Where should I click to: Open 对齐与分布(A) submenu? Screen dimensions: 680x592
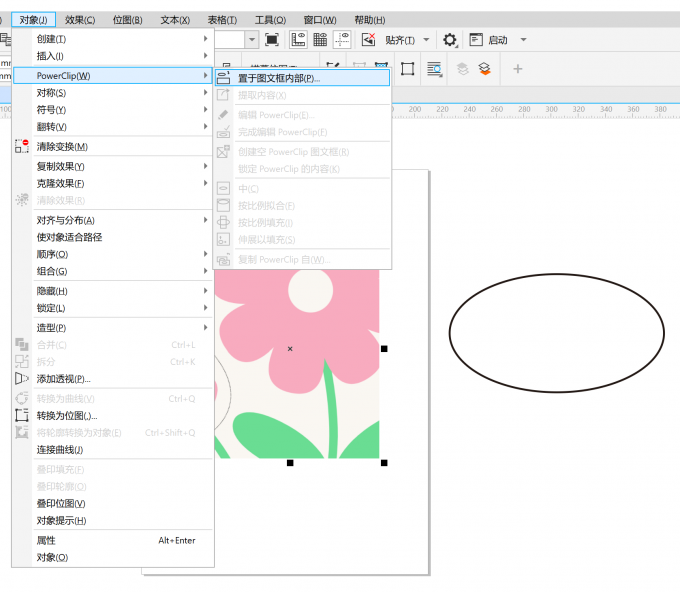[113, 220]
